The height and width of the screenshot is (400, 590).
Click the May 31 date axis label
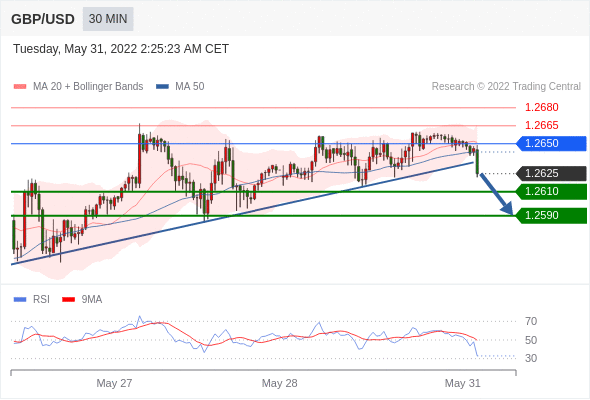pyautogui.click(x=463, y=383)
